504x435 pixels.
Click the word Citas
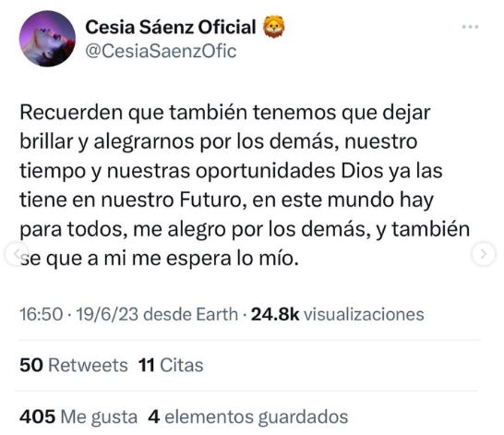[182, 365]
